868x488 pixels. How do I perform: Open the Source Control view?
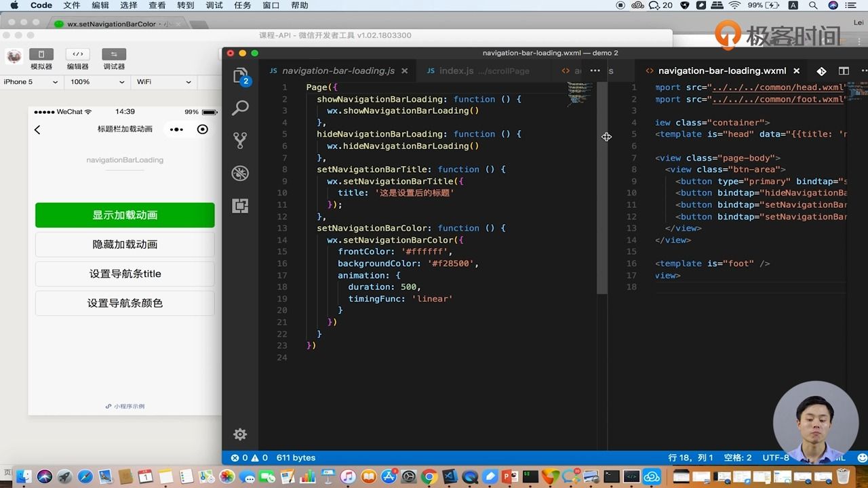[240, 140]
